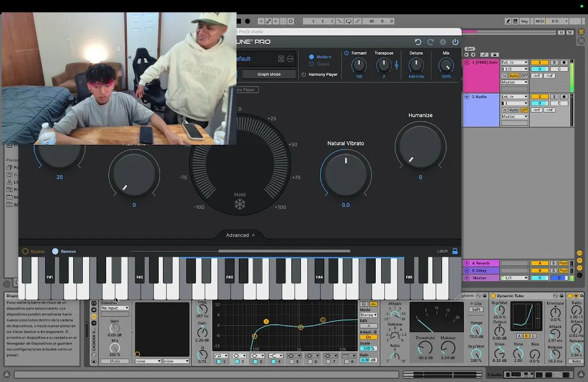This screenshot has height=382, width=588.
Task: Expand the Advanced section
Action: [x=240, y=236]
